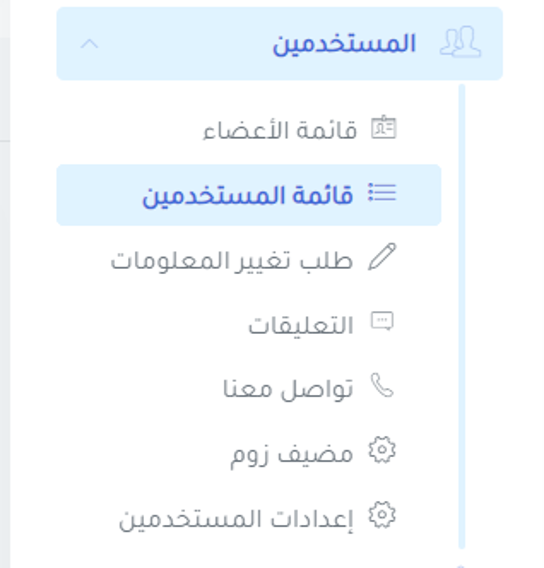Select مضيف زوم menu entry
544x568 pixels.
pos(292,455)
